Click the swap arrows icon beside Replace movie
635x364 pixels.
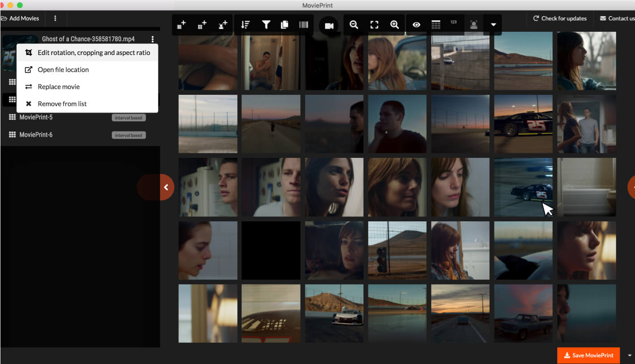coord(29,87)
